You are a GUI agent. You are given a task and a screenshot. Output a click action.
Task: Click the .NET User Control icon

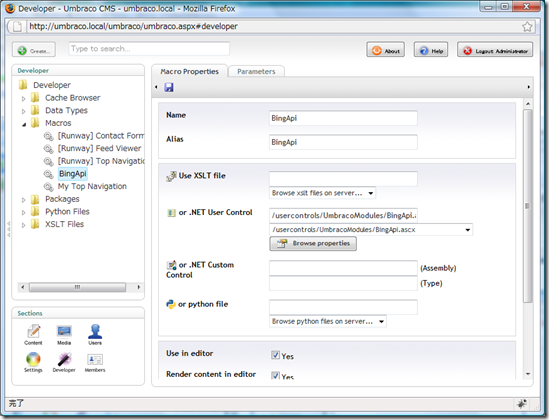171,213
